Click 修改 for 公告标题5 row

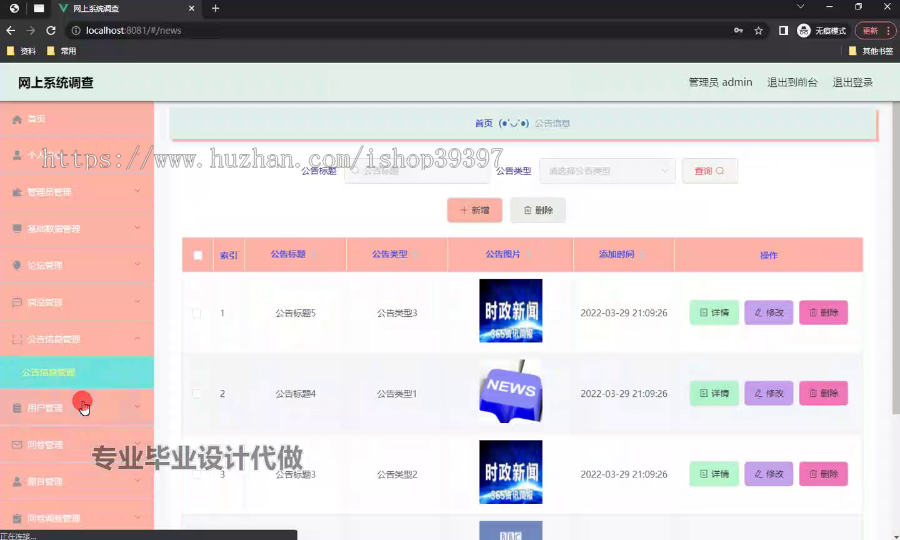tap(769, 313)
